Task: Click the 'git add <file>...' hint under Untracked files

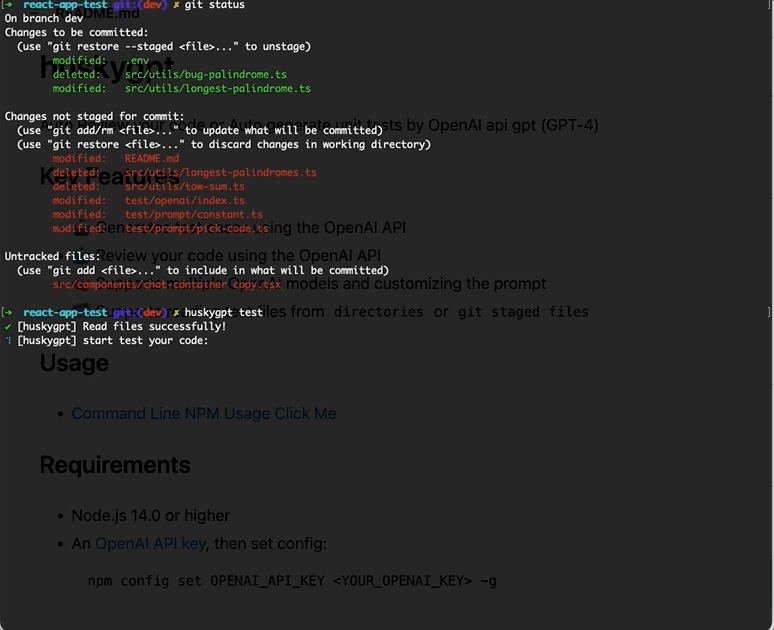Action: [x=203, y=271]
